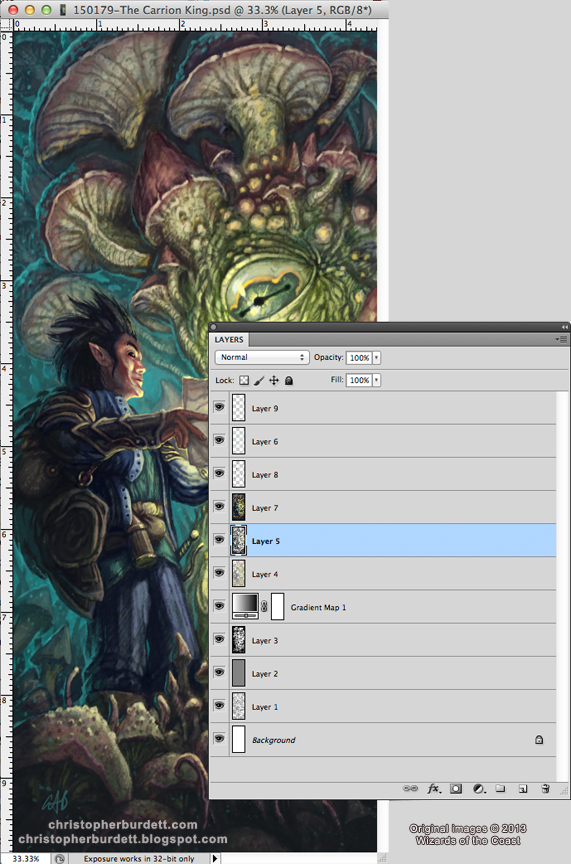Viewport: 571px width, 864px height.
Task: Hide the Background layer
Action: pyautogui.click(x=219, y=738)
